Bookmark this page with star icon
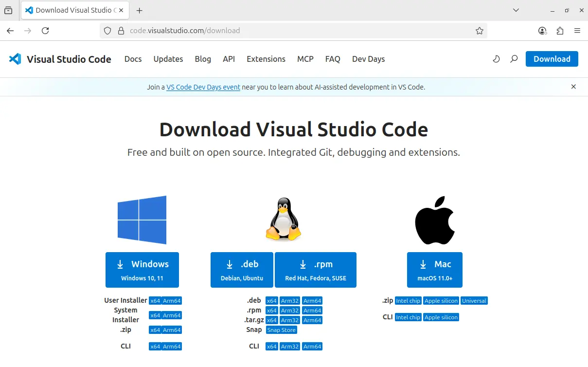The image size is (588, 367). pyautogui.click(x=480, y=31)
